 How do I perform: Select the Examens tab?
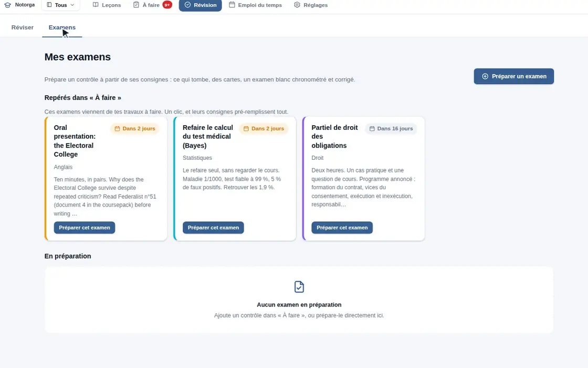click(x=62, y=27)
